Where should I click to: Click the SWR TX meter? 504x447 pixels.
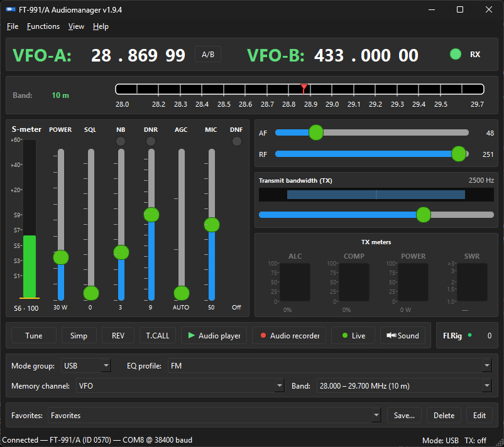click(472, 282)
